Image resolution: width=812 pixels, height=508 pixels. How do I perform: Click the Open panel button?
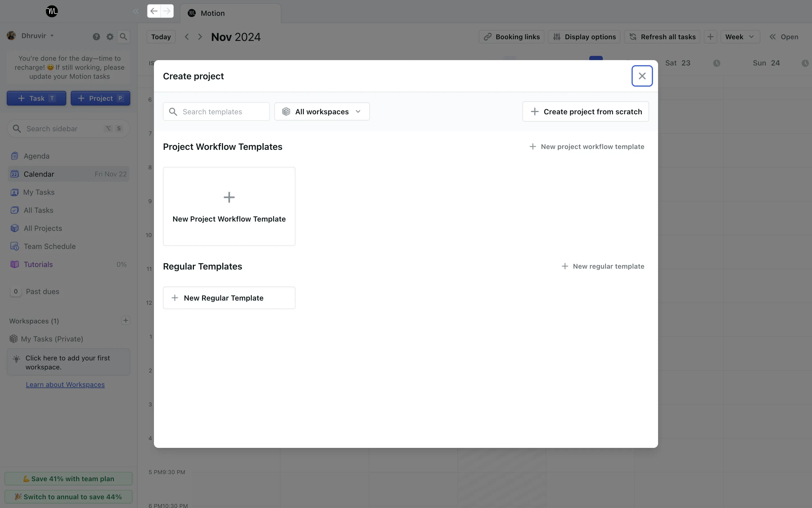tap(784, 37)
